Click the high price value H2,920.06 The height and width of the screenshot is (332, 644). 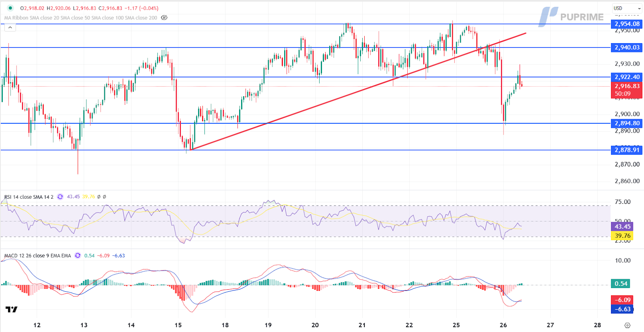(59, 8)
